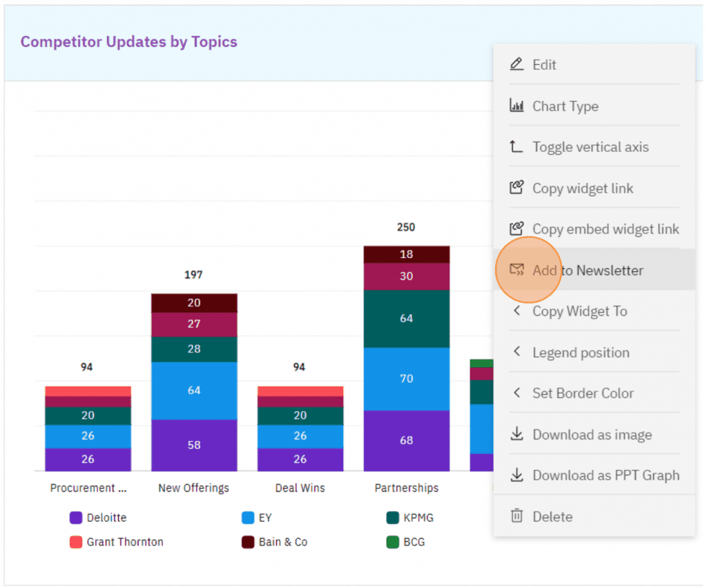Click the Download as image arrow icon
Viewport: 707px width, 588px height.
(516, 434)
